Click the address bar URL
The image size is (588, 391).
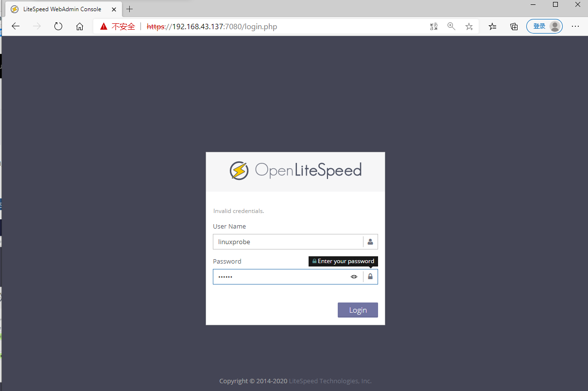pos(212,26)
